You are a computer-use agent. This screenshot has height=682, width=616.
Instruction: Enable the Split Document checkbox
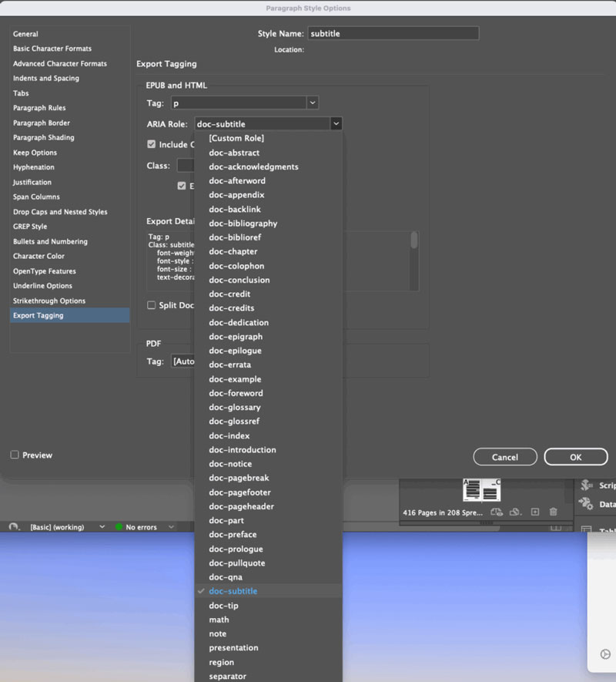tap(151, 306)
